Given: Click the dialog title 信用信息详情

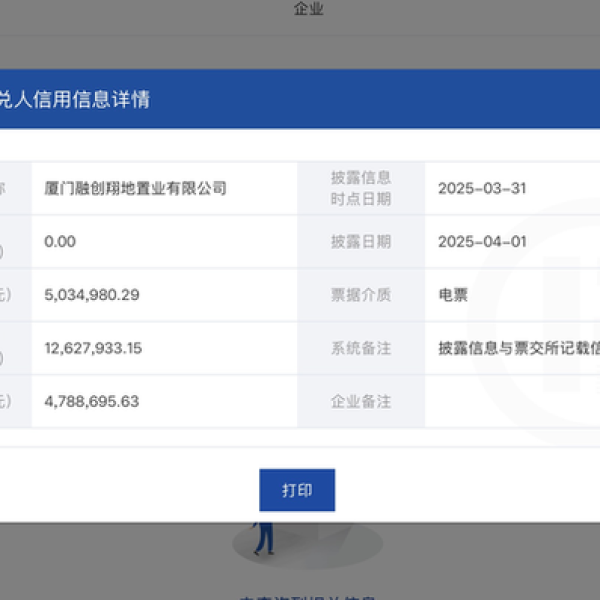Looking at the screenshot, I should pyautogui.click(x=91, y=99).
